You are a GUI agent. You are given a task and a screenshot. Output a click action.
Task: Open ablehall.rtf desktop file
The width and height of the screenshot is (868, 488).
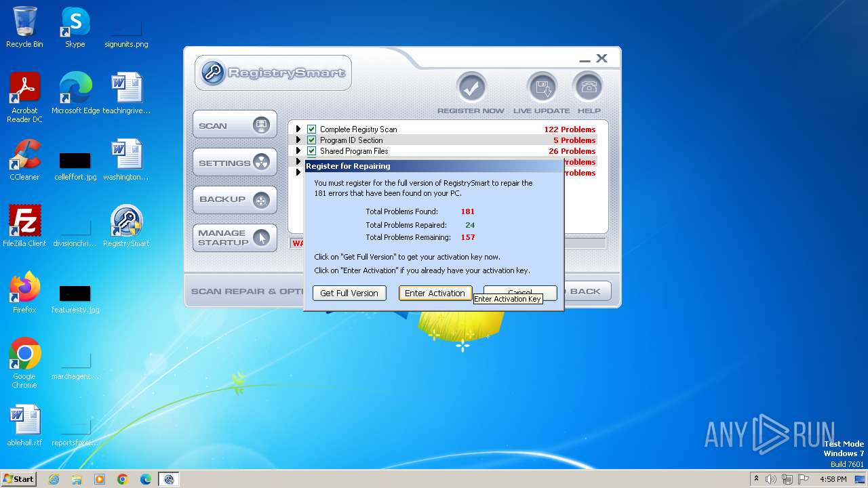pos(24,426)
